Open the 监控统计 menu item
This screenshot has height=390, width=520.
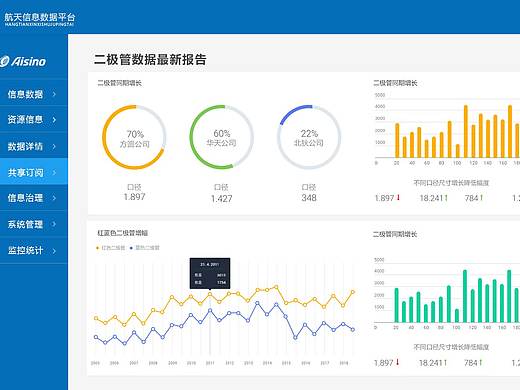pos(34,250)
